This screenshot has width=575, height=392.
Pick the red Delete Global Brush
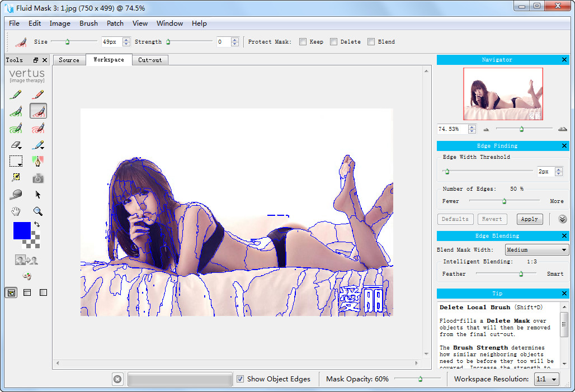38,128
